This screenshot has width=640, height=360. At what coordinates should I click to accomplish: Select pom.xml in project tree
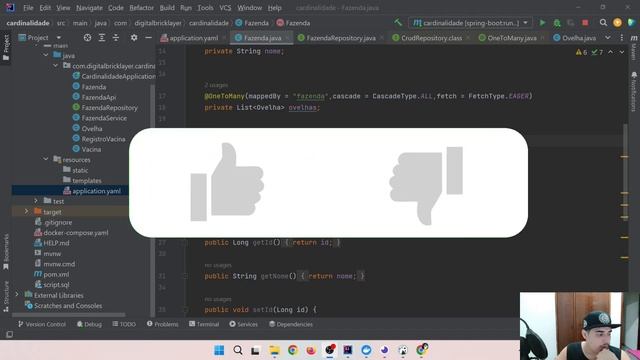tap(56, 274)
